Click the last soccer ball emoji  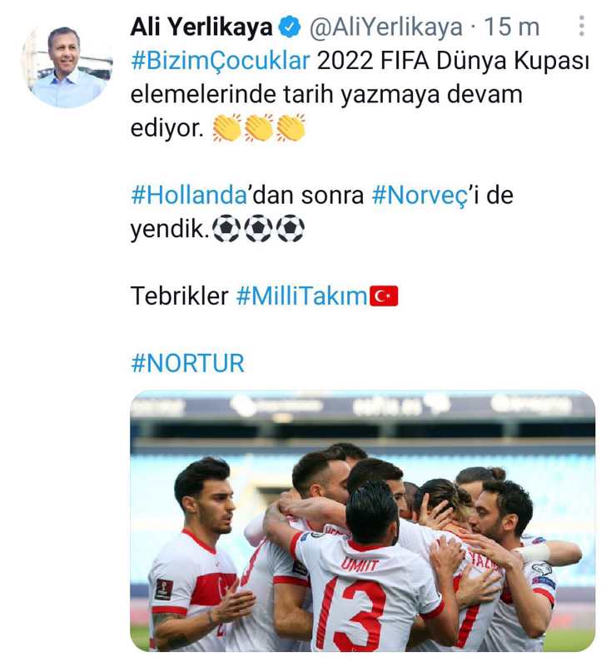click(x=291, y=228)
